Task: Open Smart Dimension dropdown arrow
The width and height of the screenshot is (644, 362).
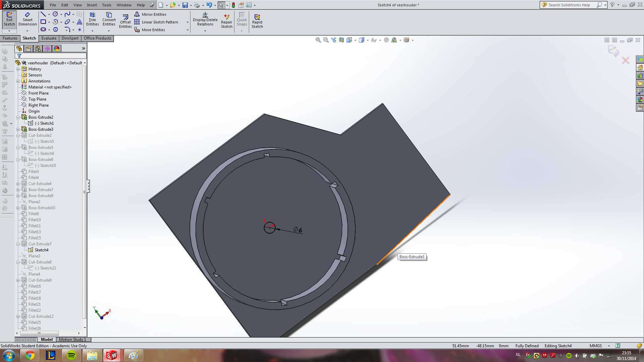Action: click(x=28, y=31)
